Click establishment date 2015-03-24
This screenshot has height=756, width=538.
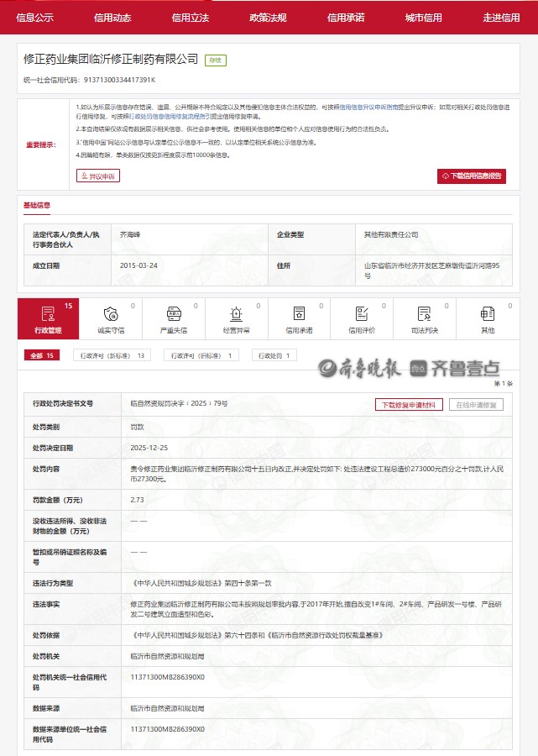click(x=138, y=265)
